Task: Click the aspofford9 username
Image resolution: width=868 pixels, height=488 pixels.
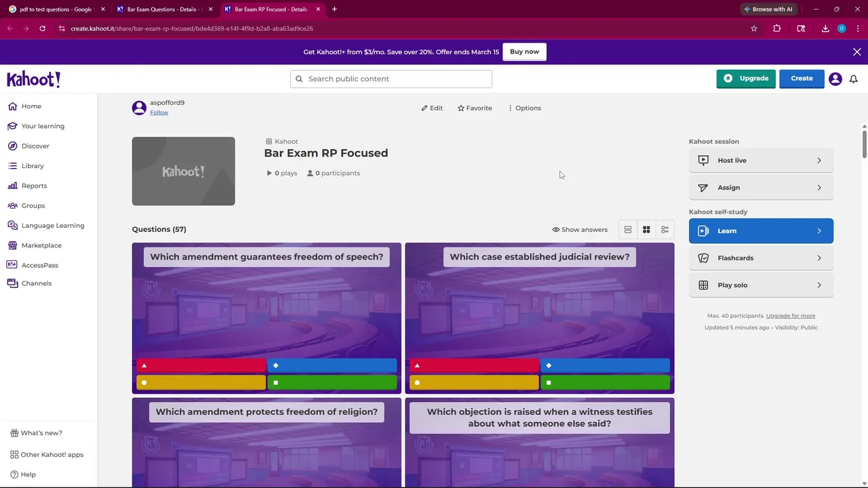Action: point(167,103)
